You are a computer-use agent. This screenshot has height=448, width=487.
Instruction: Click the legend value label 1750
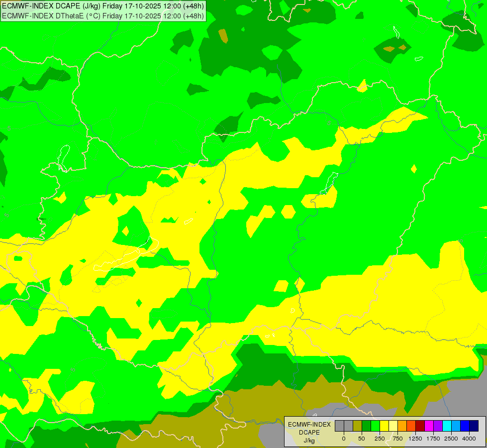coord(433,439)
